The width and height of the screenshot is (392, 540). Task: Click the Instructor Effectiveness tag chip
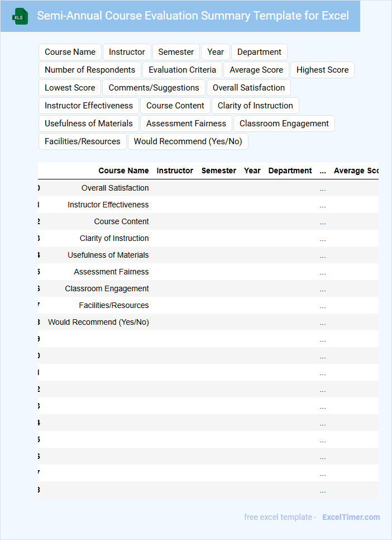(88, 106)
